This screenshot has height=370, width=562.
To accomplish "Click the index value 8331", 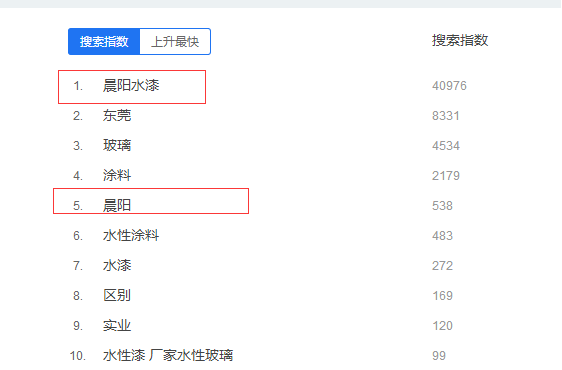I will tap(446, 116).
